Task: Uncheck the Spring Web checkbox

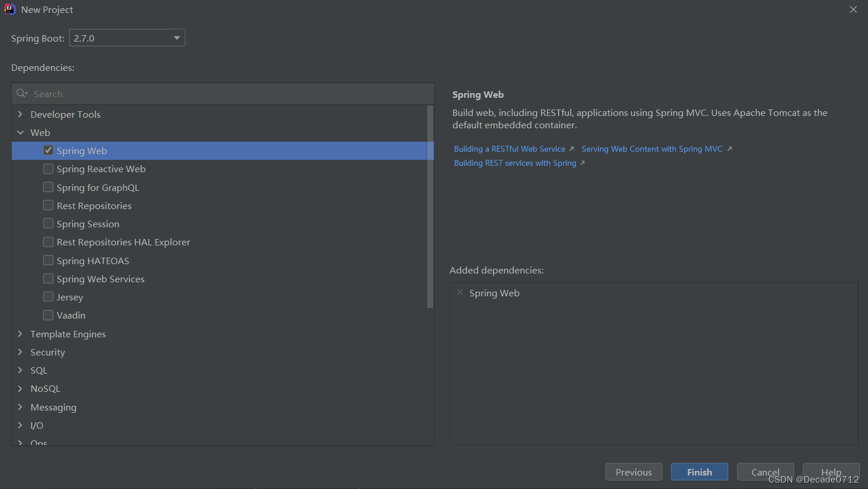Action: [48, 151]
